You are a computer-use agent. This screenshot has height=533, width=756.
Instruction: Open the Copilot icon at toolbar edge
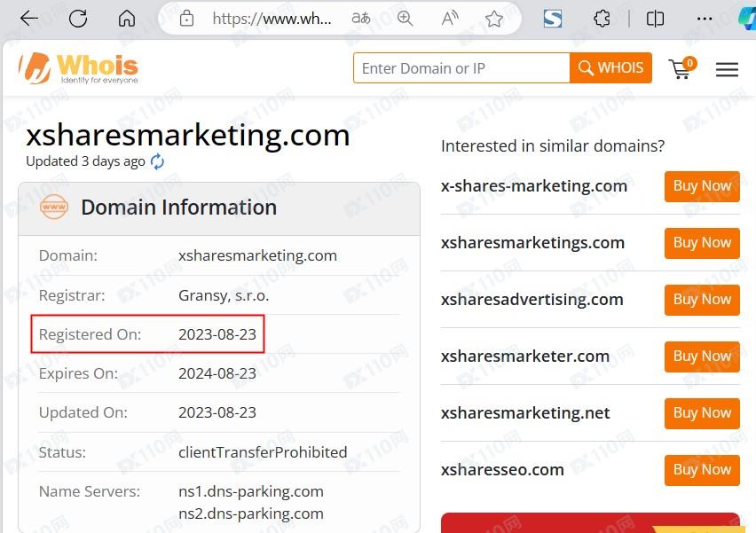[x=748, y=19]
